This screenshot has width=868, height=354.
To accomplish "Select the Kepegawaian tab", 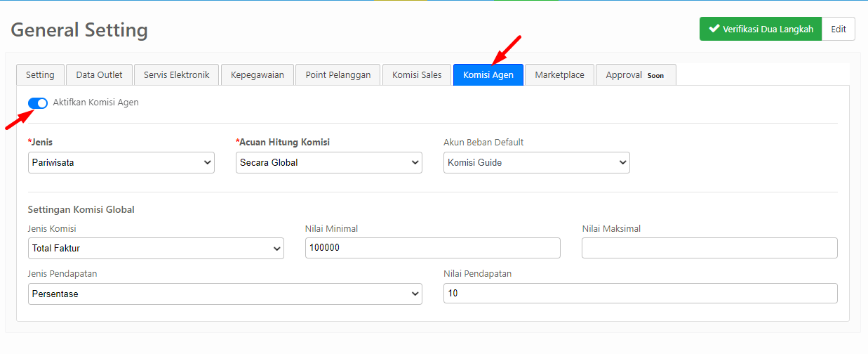I will (258, 74).
